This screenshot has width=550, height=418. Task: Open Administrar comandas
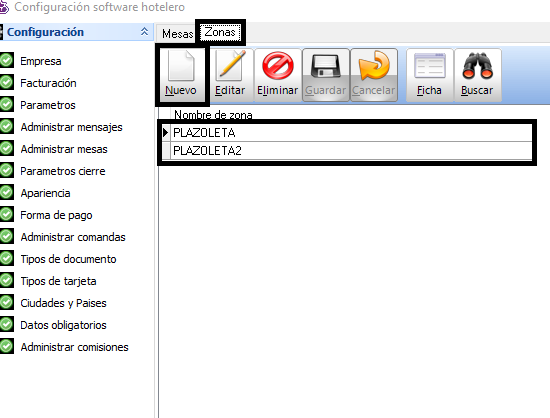pos(73,237)
